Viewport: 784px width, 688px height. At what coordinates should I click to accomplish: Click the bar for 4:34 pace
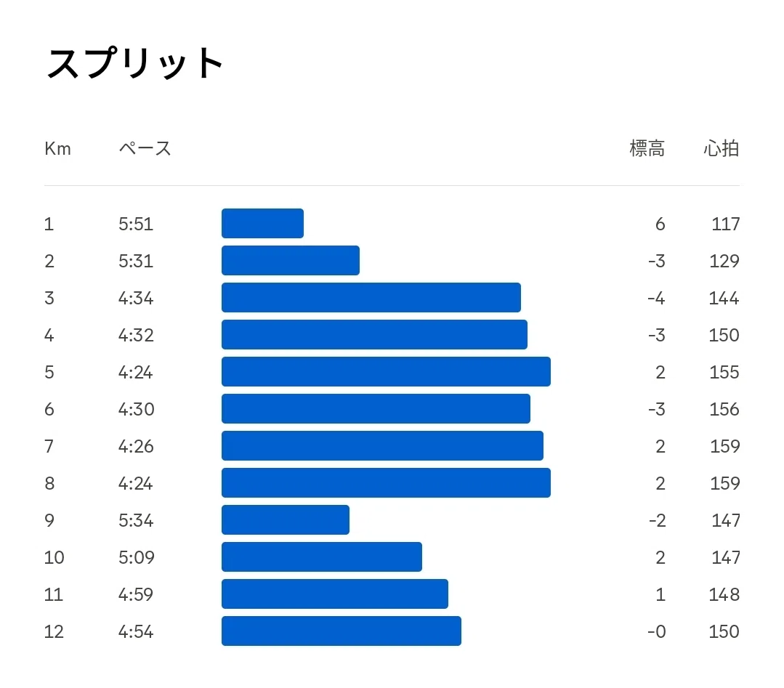pos(371,297)
